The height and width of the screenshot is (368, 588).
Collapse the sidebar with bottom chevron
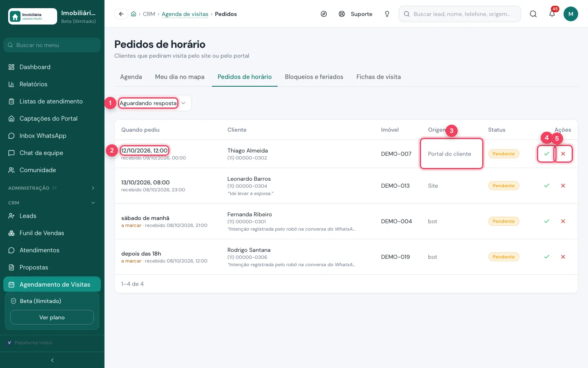pos(52,360)
